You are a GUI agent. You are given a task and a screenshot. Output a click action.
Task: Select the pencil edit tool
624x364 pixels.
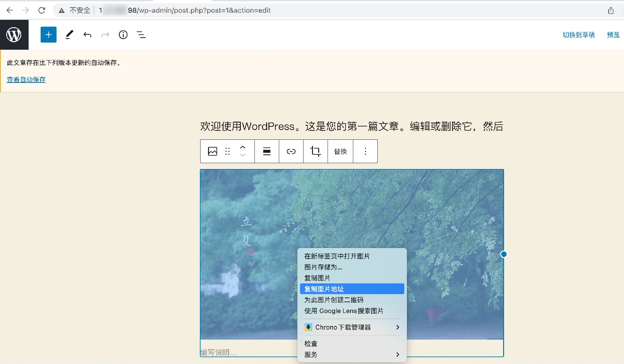(69, 35)
